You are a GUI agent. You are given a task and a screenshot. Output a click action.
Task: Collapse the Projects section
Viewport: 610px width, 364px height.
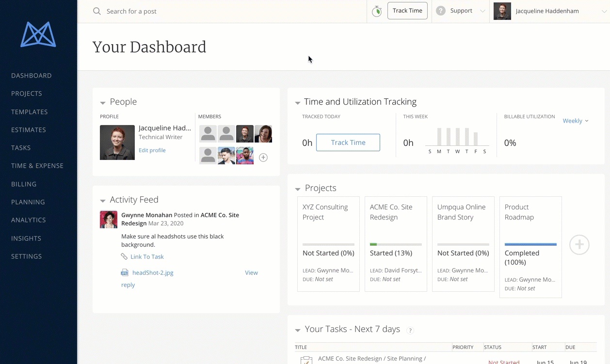(298, 189)
